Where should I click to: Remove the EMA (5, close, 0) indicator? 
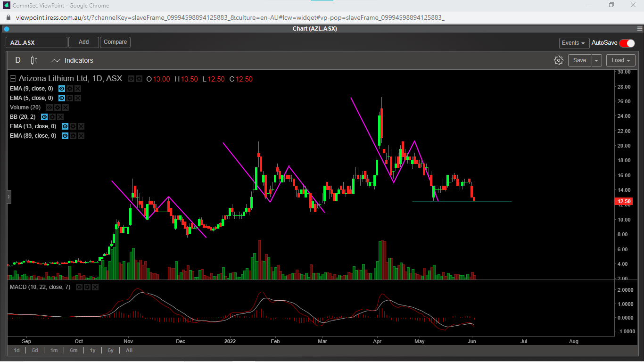[x=78, y=98]
